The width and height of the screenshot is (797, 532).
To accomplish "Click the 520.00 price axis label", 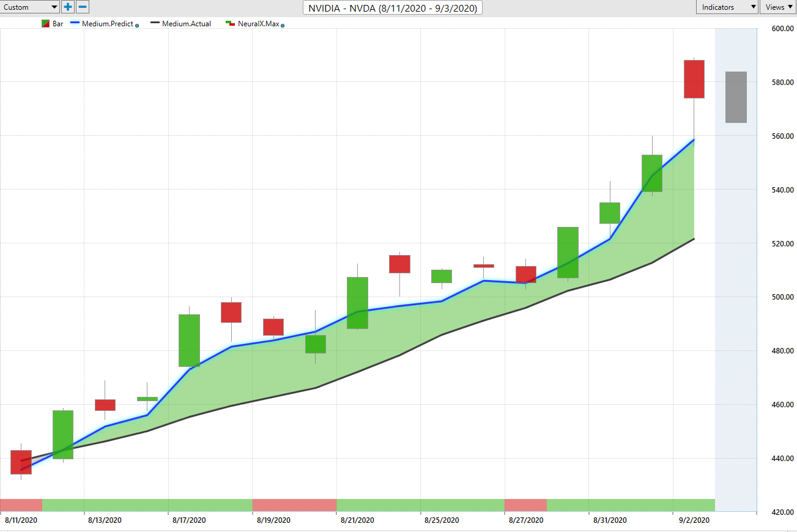I will (x=782, y=244).
